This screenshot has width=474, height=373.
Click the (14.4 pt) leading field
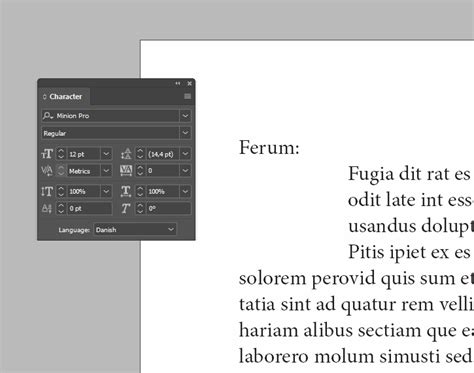tap(163, 154)
